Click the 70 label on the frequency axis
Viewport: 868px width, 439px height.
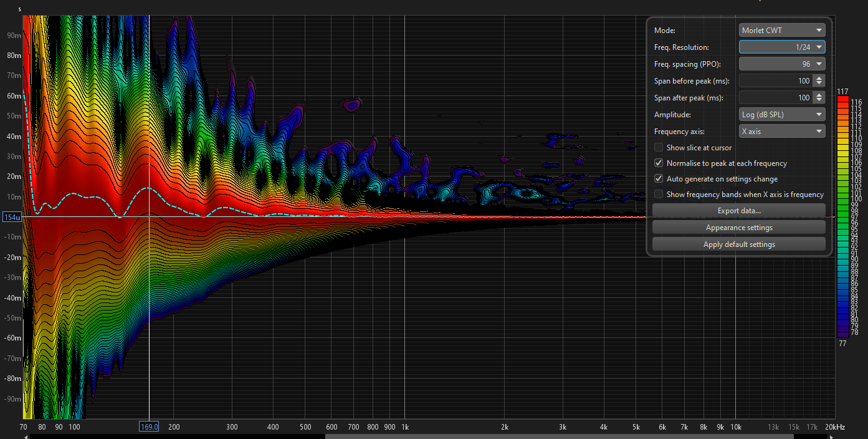pos(23,427)
